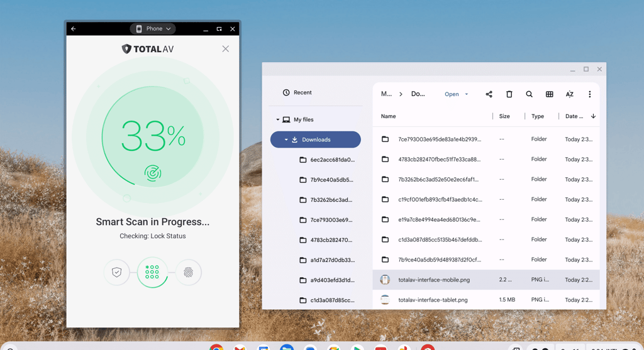The width and height of the screenshot is (644, 350).
Task: Click the 1.5 MB size cell
Action: click(x=507, y=300)
